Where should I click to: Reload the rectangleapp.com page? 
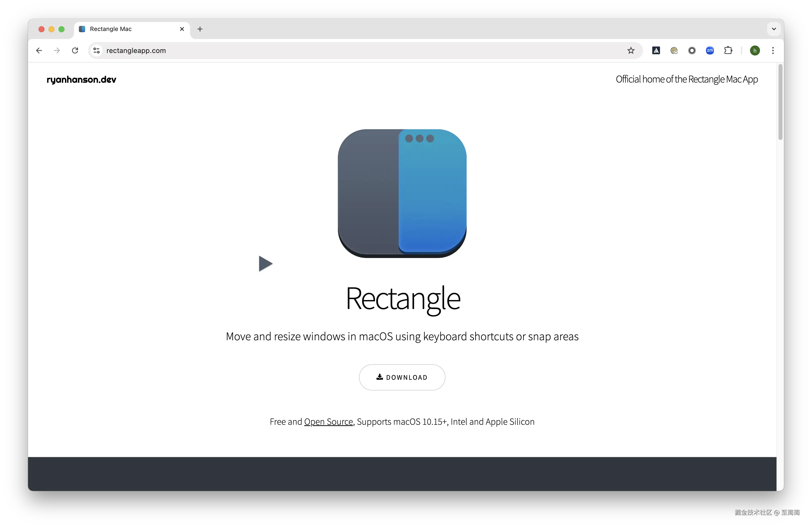[x=75, y=50]
